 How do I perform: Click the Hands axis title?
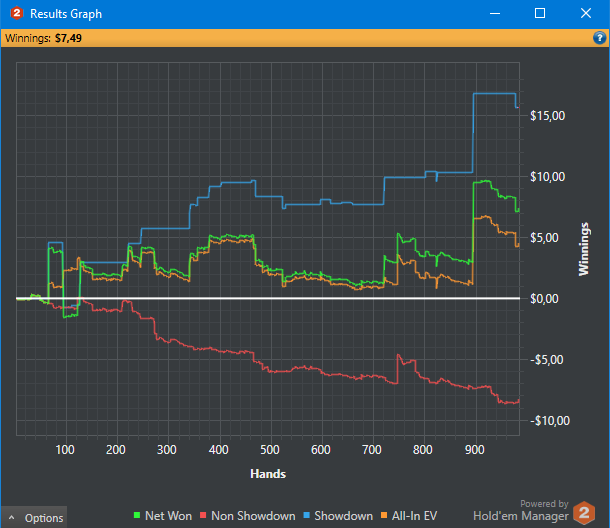tap(268, 474)
